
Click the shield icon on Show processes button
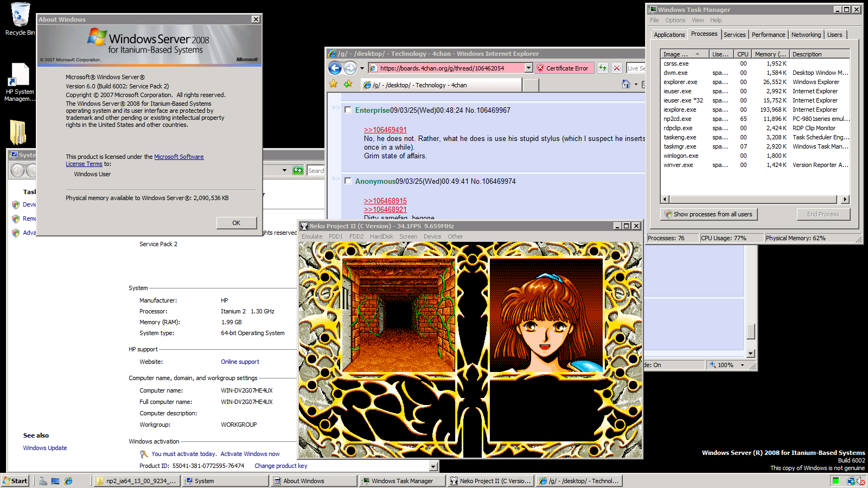click(x=668, y=214)
